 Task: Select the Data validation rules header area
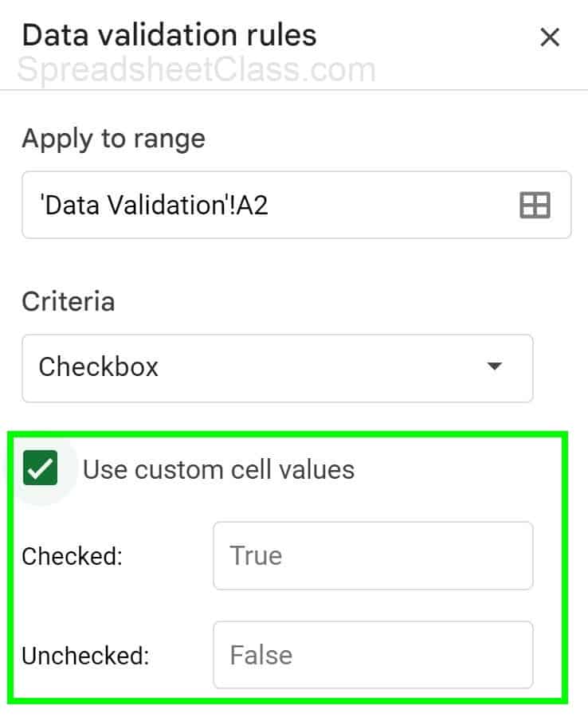[x=169, y=35]
